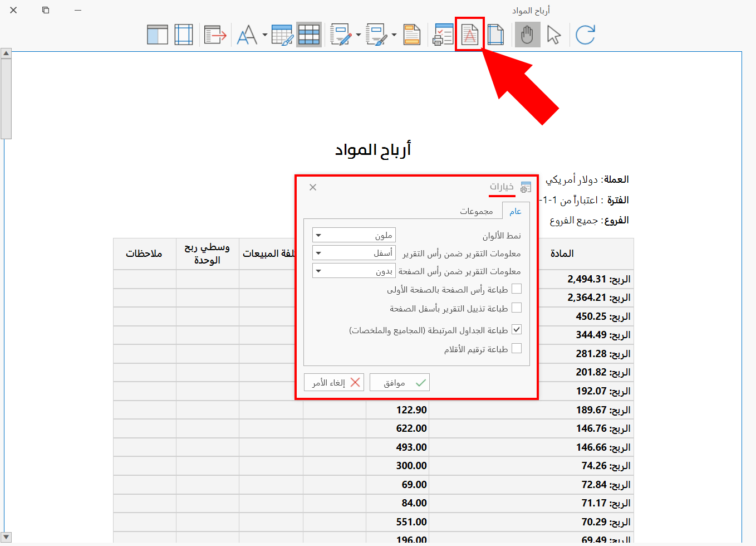756x546 pixels.
Task: Click the export icon with the red arrow
Action: click(x=215, y=35)
